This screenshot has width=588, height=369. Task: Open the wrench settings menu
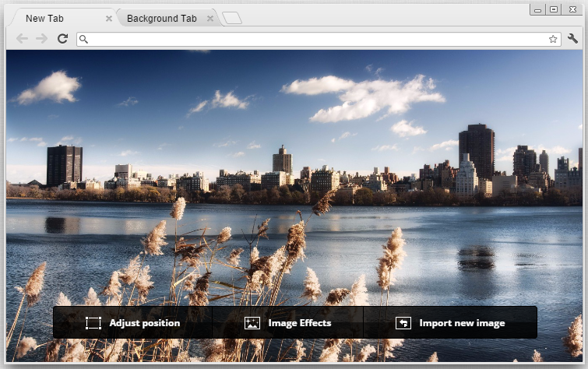click(572, 38)
